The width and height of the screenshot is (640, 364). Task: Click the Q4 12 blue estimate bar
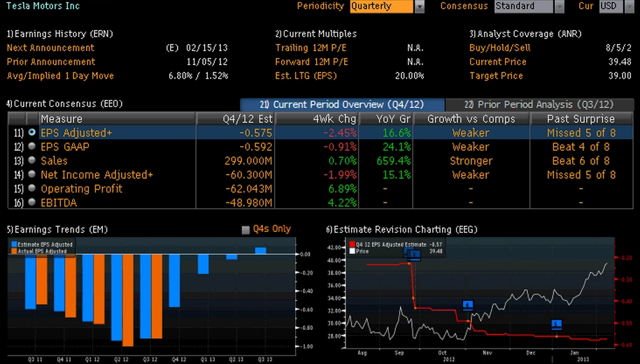coord(174,280)
